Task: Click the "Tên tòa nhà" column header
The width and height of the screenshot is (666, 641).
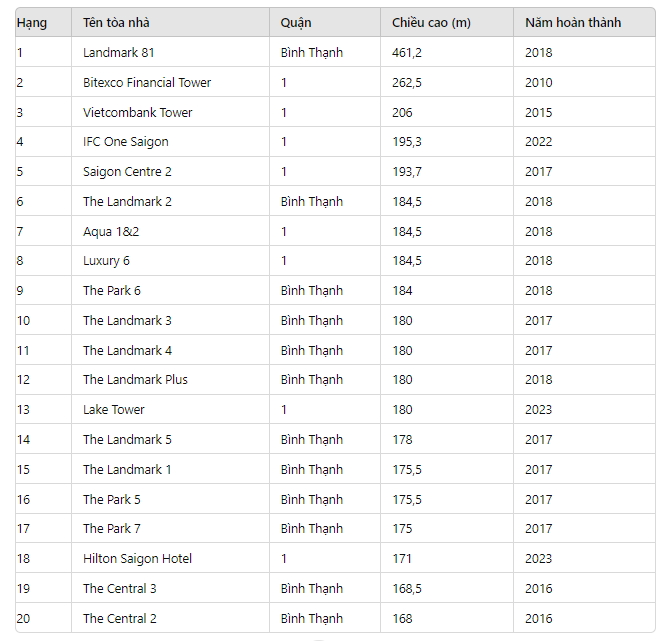Action: (116, 22)
